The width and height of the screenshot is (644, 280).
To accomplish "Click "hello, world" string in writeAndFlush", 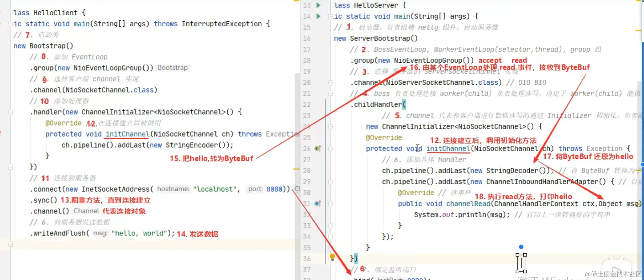I will click(x=139, y=233).
